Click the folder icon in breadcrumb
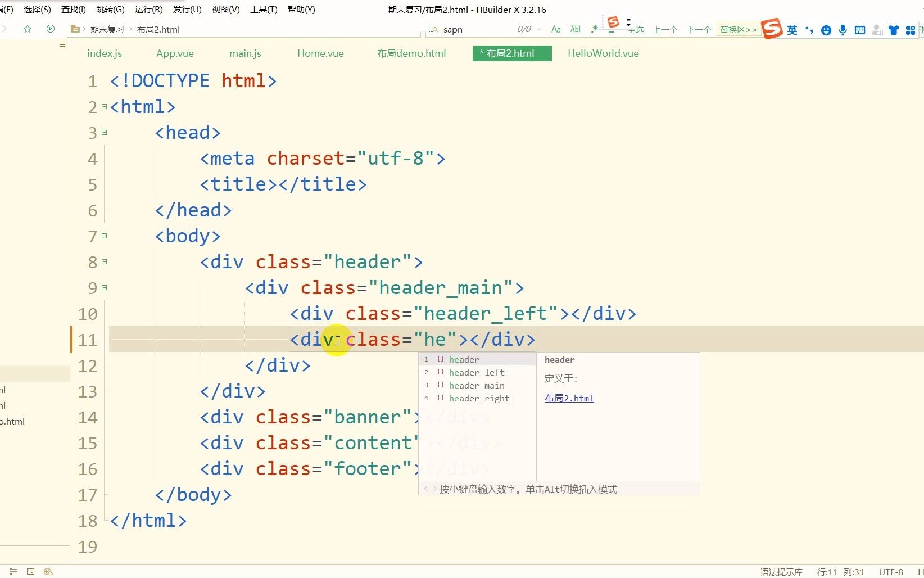924x578 pixels. click(75, 29)
